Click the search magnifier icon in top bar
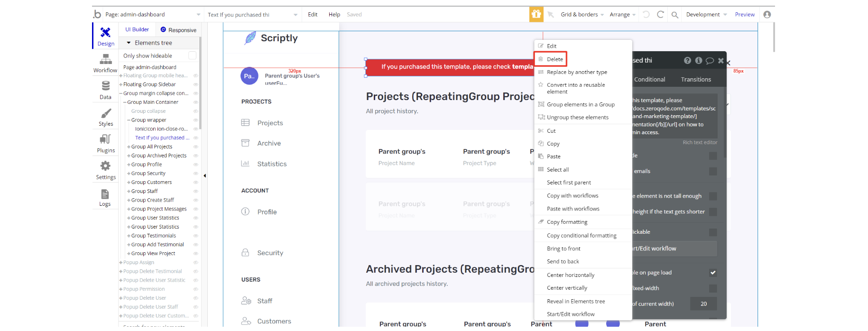Screen dimensions: 868x331 (674, 15)
